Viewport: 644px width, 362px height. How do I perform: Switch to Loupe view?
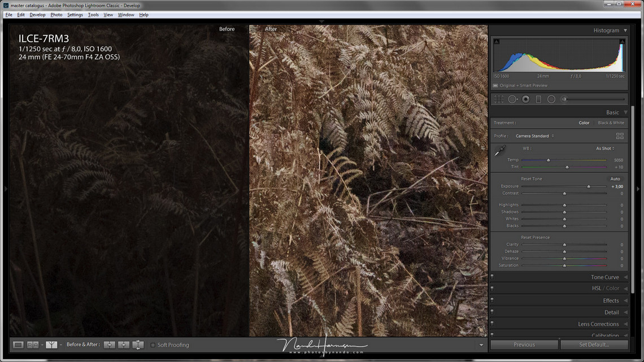[18, 344]
